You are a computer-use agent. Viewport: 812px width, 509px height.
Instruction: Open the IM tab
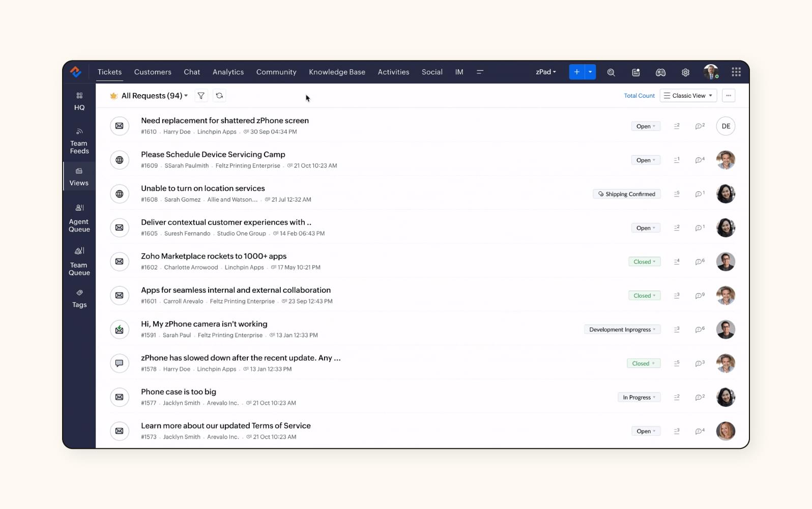(459, 72)
